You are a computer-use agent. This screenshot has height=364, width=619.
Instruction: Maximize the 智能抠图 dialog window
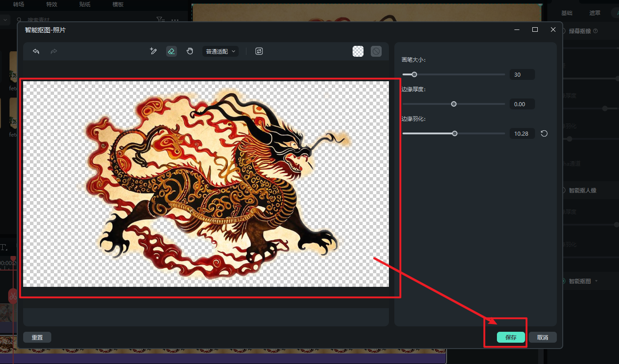(x=535, y=30)
